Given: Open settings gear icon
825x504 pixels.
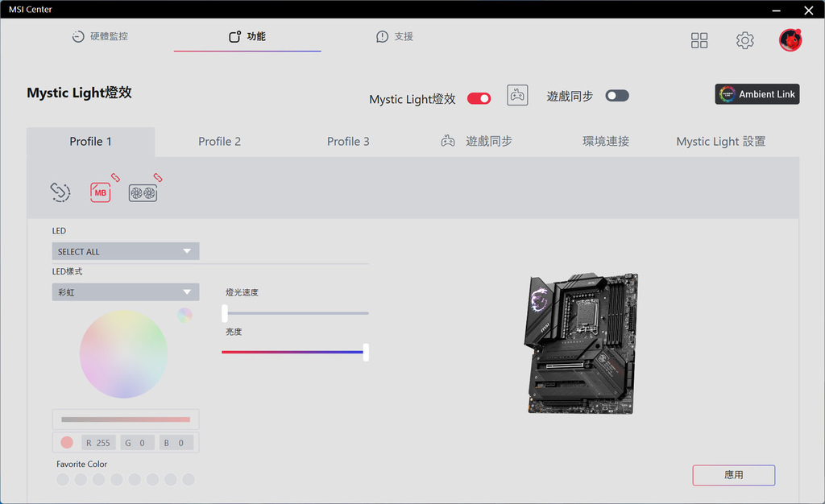Looking at the screenshot, I should pos(744,40).
